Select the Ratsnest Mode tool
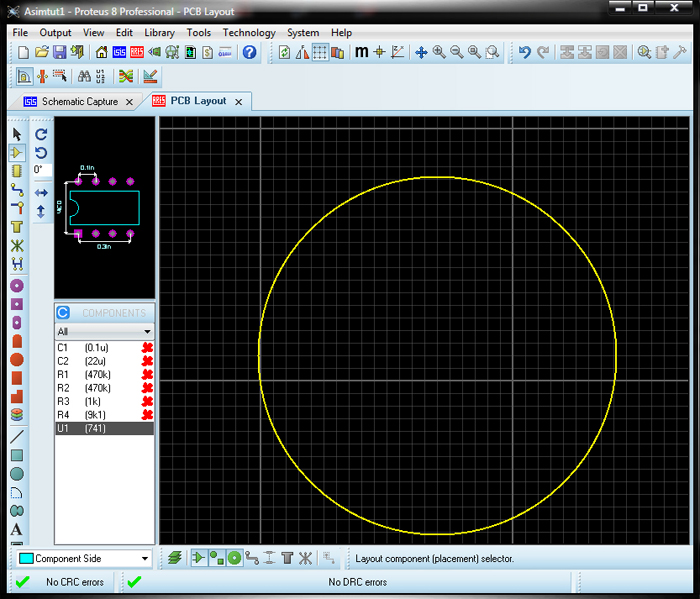700x599 pixels. [17, 245]
